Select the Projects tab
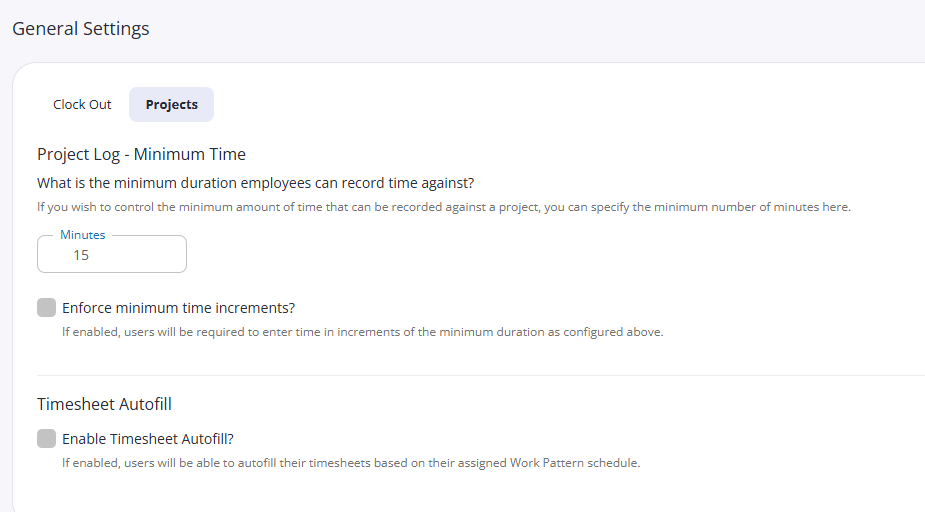 [172, 104]
